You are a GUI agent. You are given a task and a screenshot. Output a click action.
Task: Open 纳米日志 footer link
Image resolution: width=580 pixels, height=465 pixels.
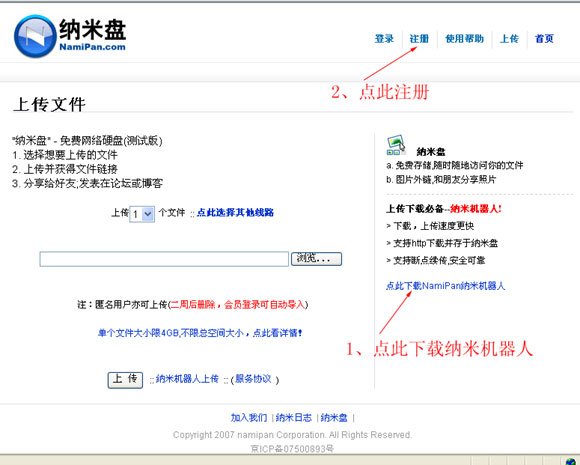click(294, 418)
